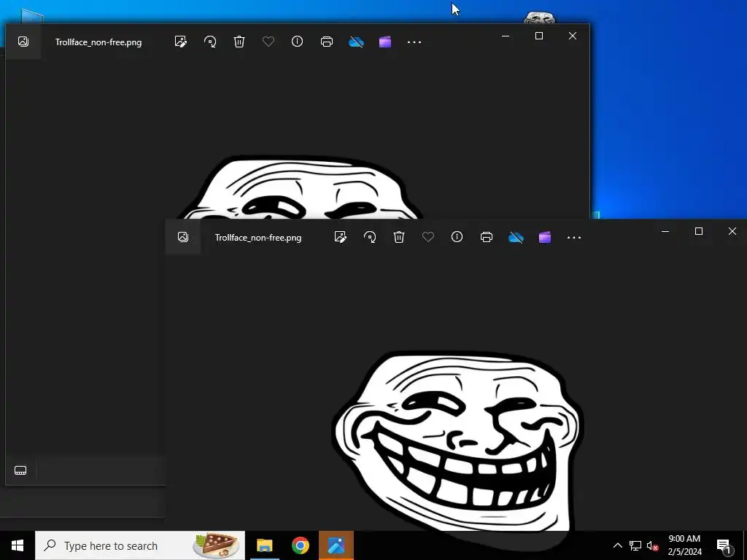Click Trollface_non-free.png title in the front window
This screenshot has width=747, height=560.
coord(258,238)
